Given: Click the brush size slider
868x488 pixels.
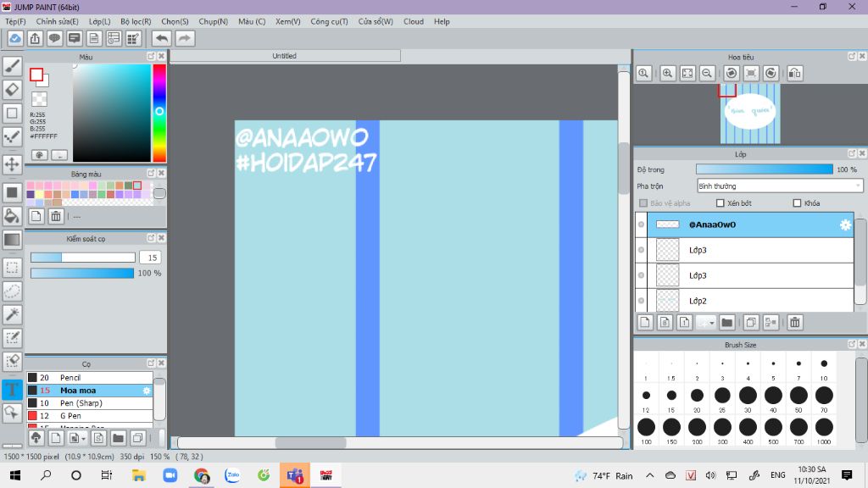Looking at the screenshot, I should pyautogui.click(x=83, y=258).
